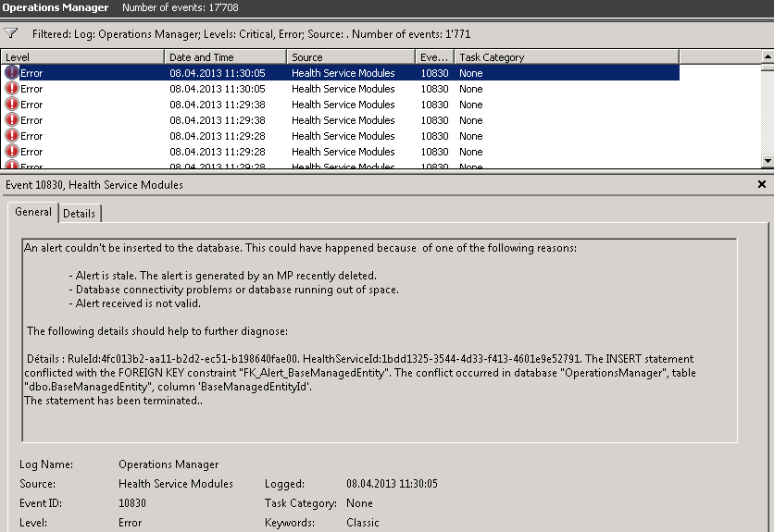Click the error icon of the sixth event row
The width and height of the screenshot is (774, 532).
(x=12, y=152)
